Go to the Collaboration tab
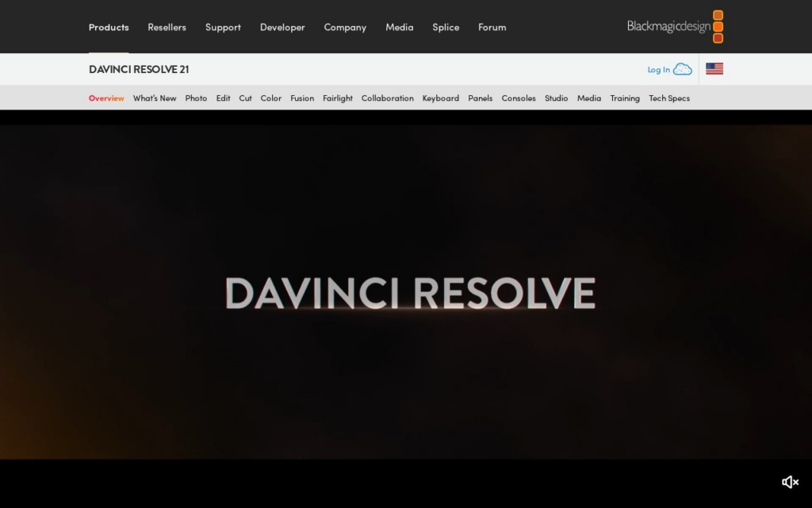This screenshot has width=812, height=508. 387,98
